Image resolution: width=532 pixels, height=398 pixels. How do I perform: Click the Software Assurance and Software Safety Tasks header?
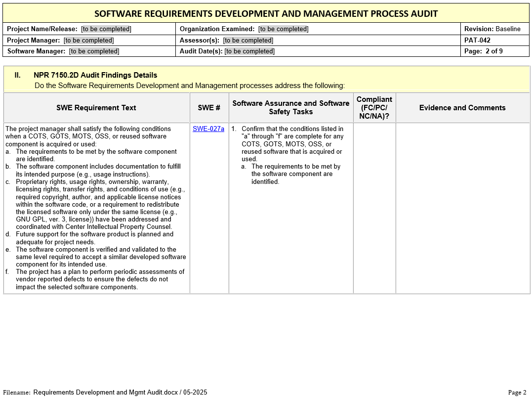[x=290, y=108]
